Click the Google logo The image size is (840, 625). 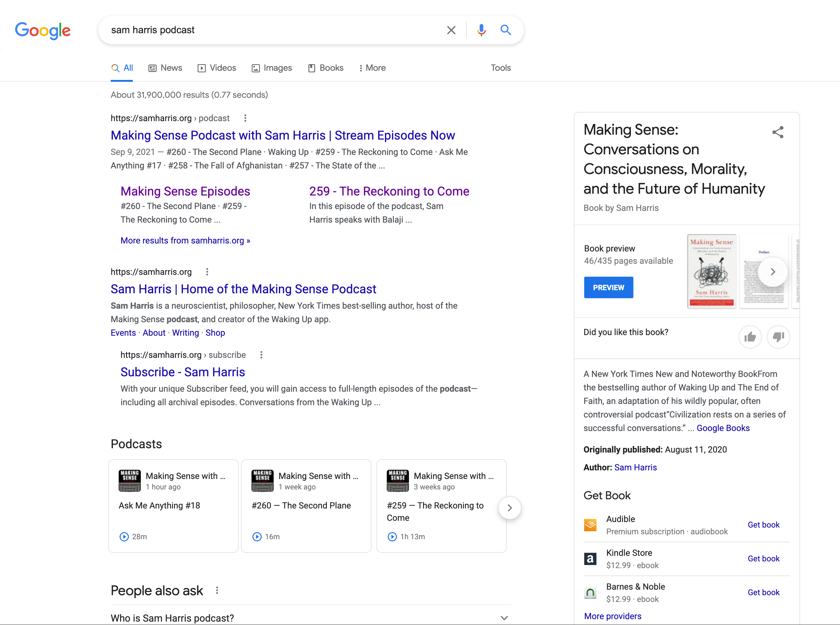43,31
